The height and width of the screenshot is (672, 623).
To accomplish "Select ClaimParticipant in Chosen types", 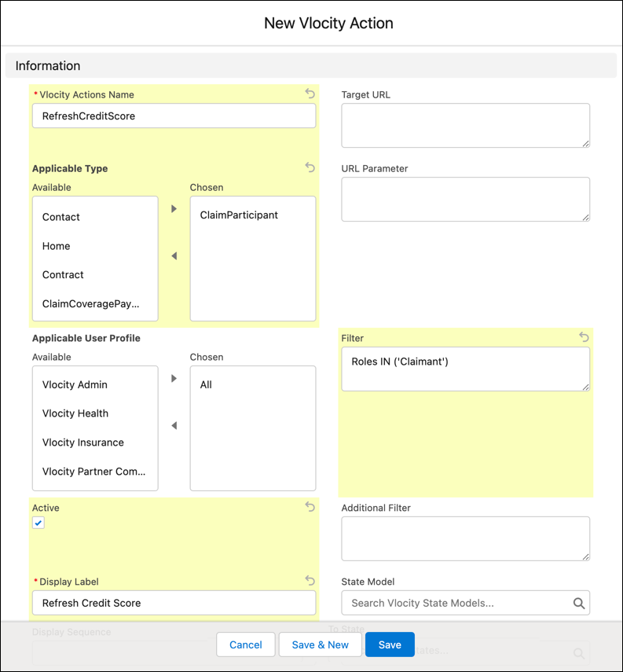I will coord(253,215).
